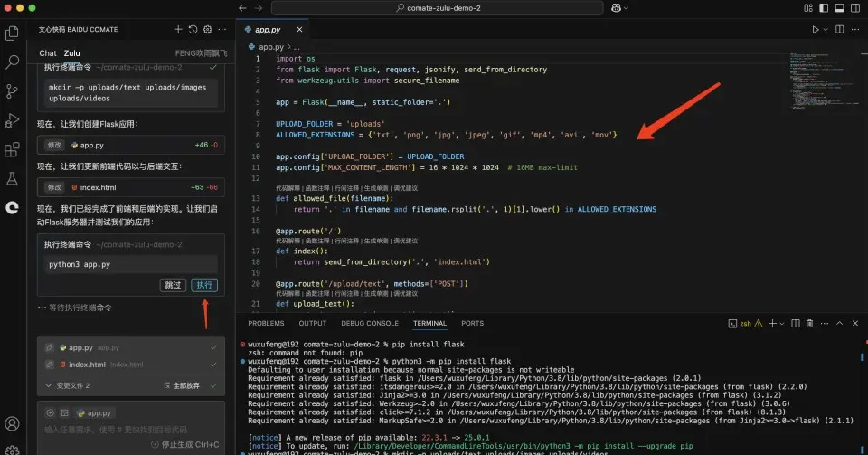
Task: Open the Testing flask icon view
Action: coord(13,178)
